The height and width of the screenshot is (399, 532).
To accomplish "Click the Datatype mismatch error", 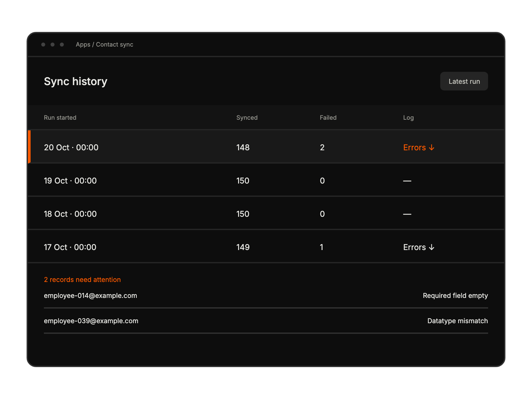I will click(458, 321).
